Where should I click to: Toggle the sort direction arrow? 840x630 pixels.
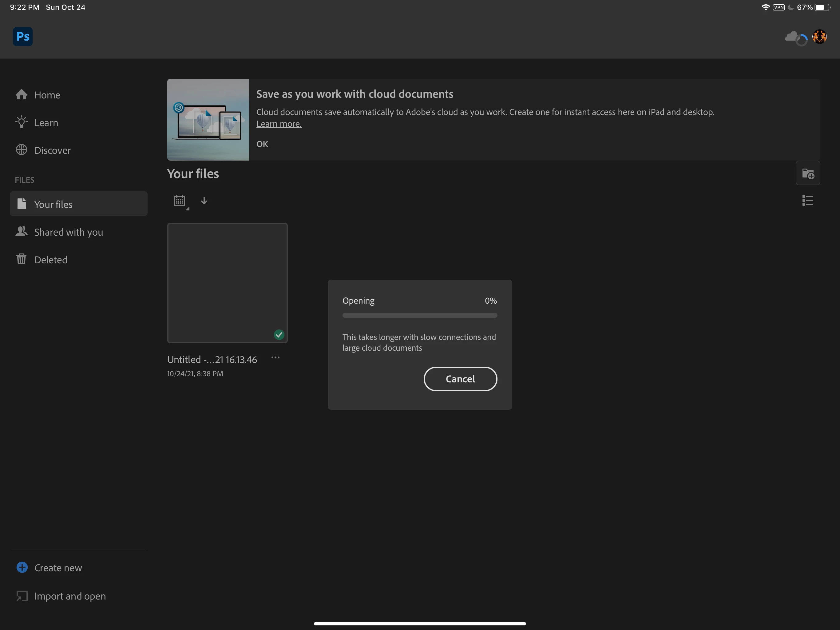(204, 201)
